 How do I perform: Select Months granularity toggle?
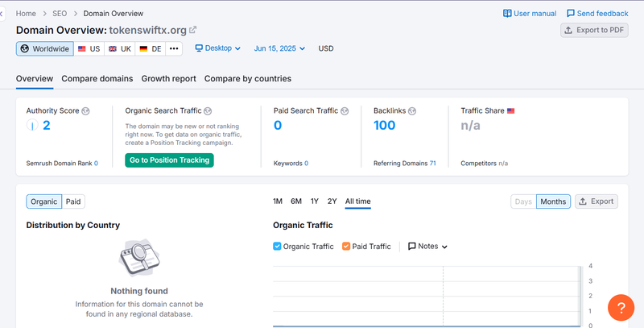point(553,201)
